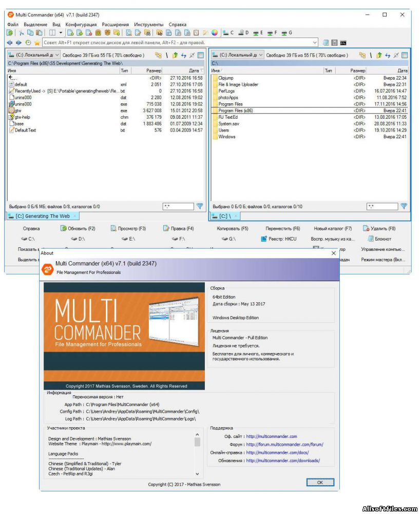Close the About dialog with X
The height and width of the screenshot is (514, 420).
point(334,253)
